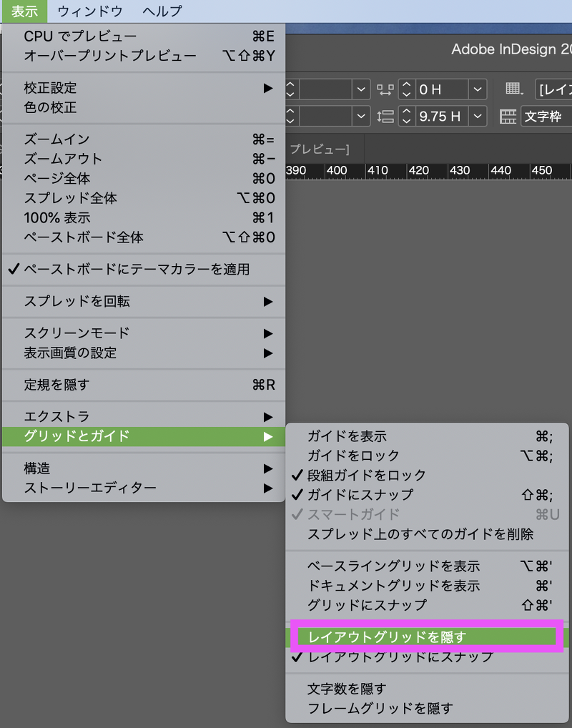Screen dimensions: 572x728
Task: Uncheck 段組ガイドをロック in the submenu
Action: click(x=366, y=475)
